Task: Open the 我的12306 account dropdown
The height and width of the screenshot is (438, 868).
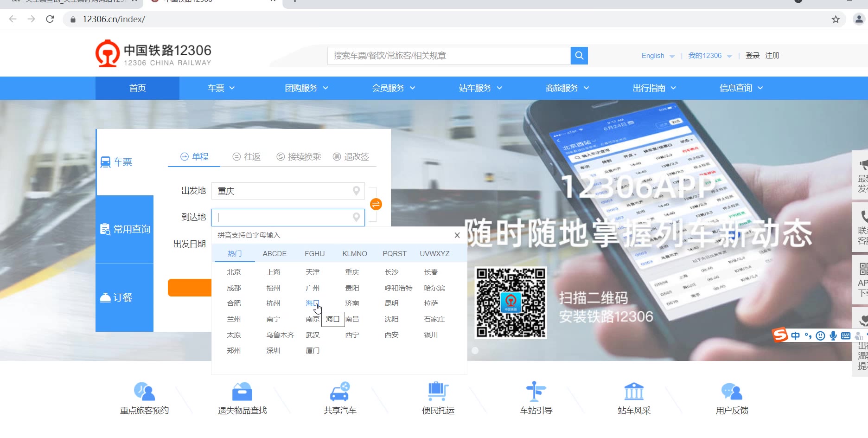Action: click(x=710, y=56)
